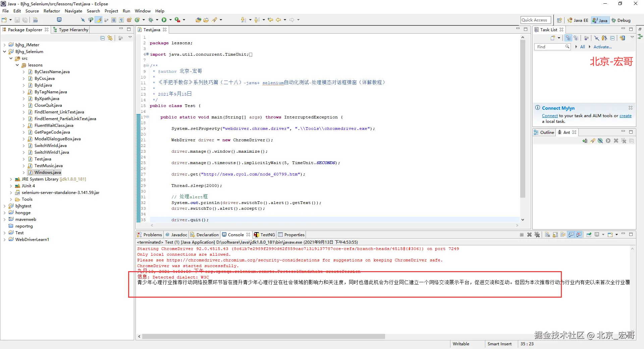Open Package Explorer view menu triangle

130,38
